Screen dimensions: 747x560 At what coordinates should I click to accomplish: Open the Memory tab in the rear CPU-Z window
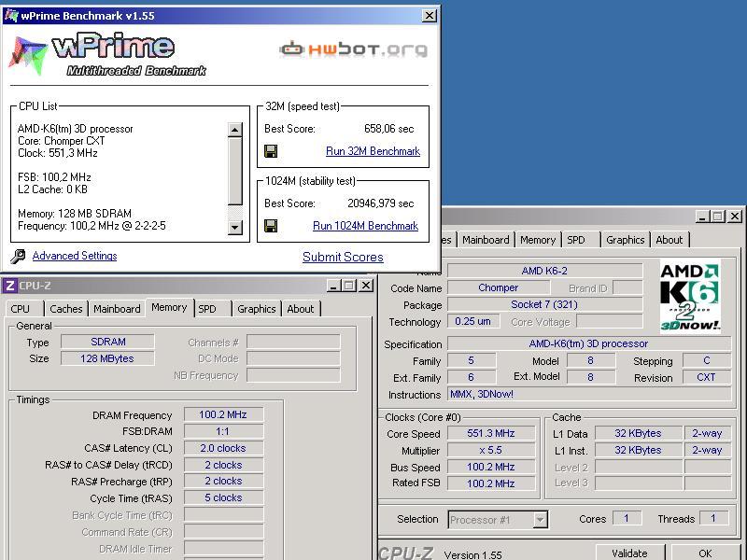point(538,240)
